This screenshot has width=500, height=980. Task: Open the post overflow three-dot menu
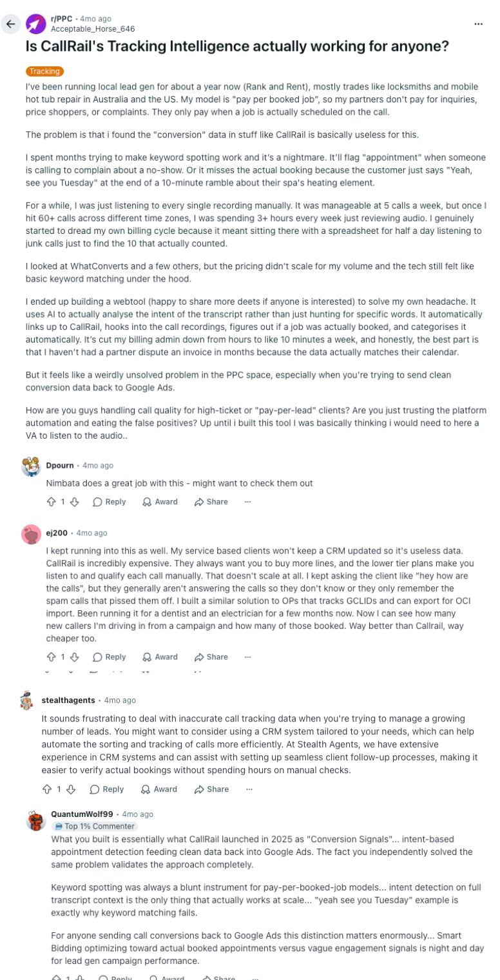pos(478,24)
